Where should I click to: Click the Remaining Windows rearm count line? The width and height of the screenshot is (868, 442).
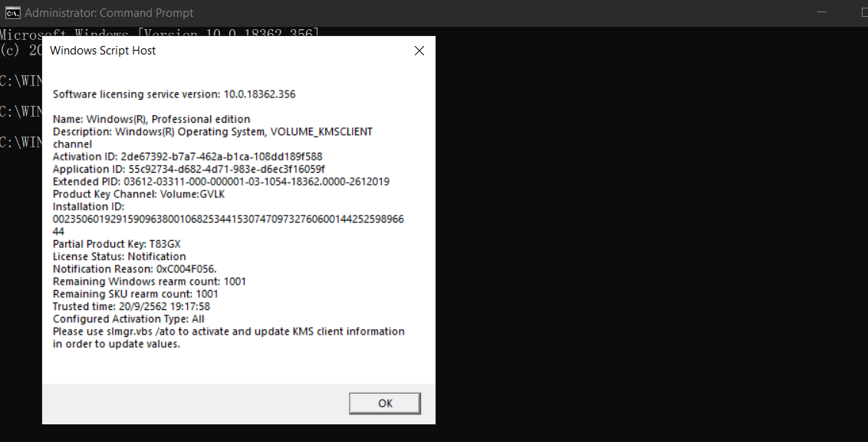(150, 282)
